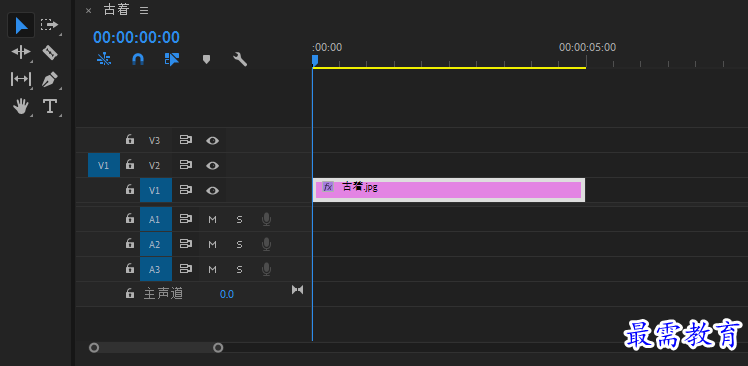Toggle sync lock on V2
The image size is (748, 366).
[x=186, y=165]
